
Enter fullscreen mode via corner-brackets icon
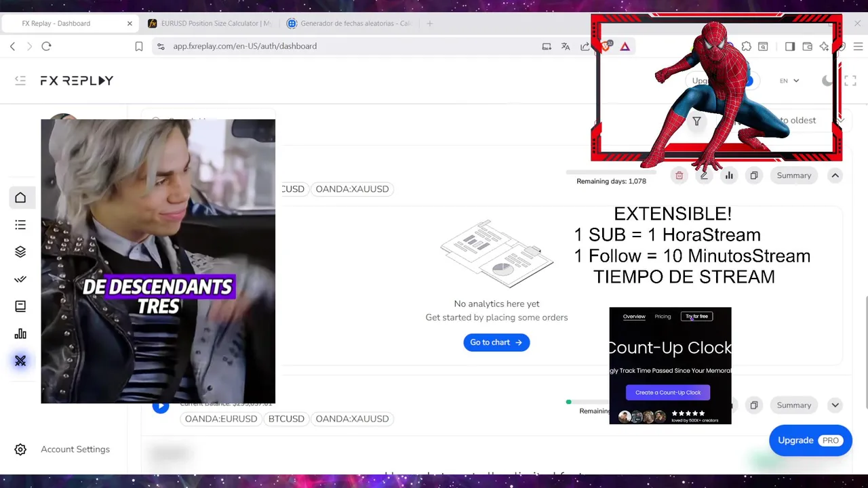(x=850, y=81)
